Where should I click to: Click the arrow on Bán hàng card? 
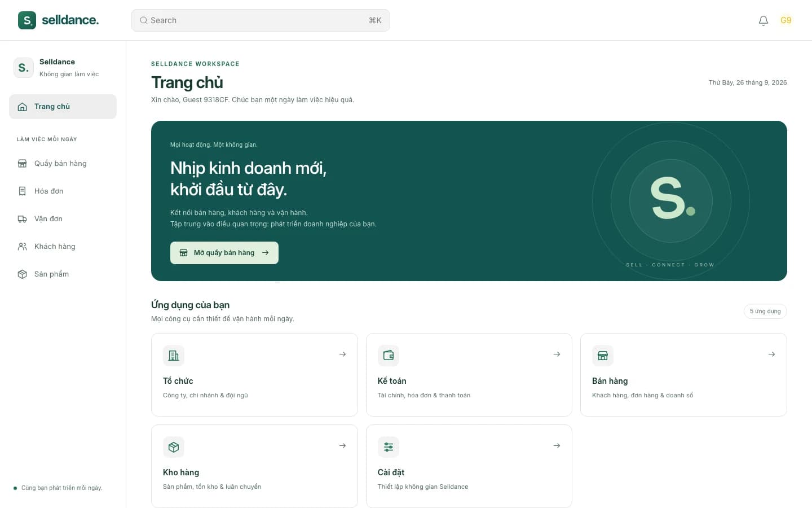(771, 354)
